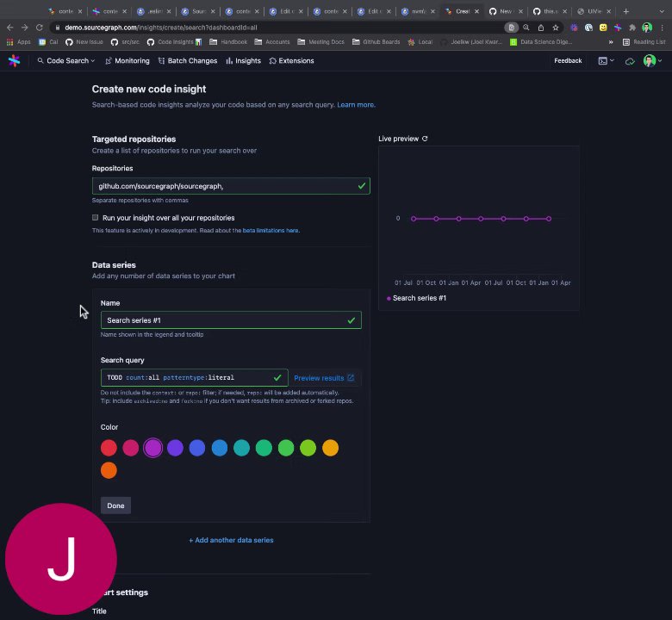Open the Insights page
Image resolution: width=672 pixels, height=620 pixels.
coord(244,61)
